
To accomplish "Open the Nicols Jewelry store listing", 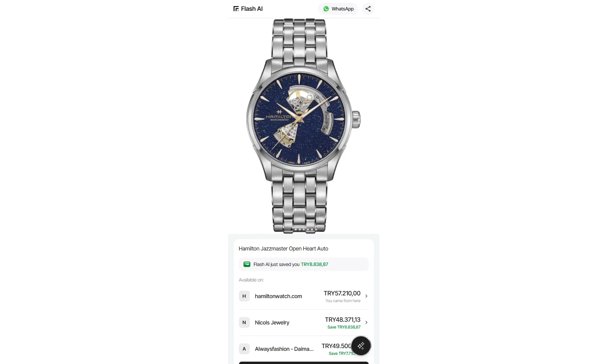I will [x=303, y=322].
